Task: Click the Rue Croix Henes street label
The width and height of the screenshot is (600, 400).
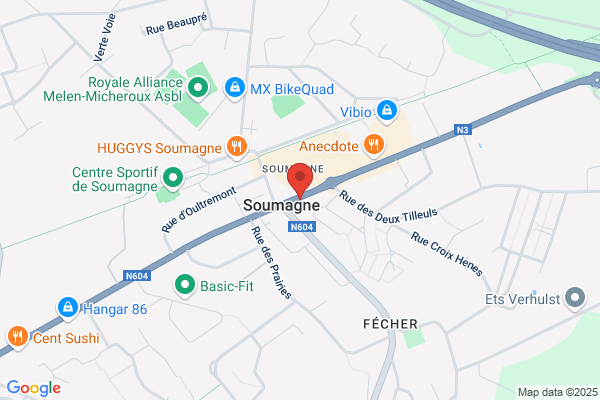Action: tap(447, 254)
